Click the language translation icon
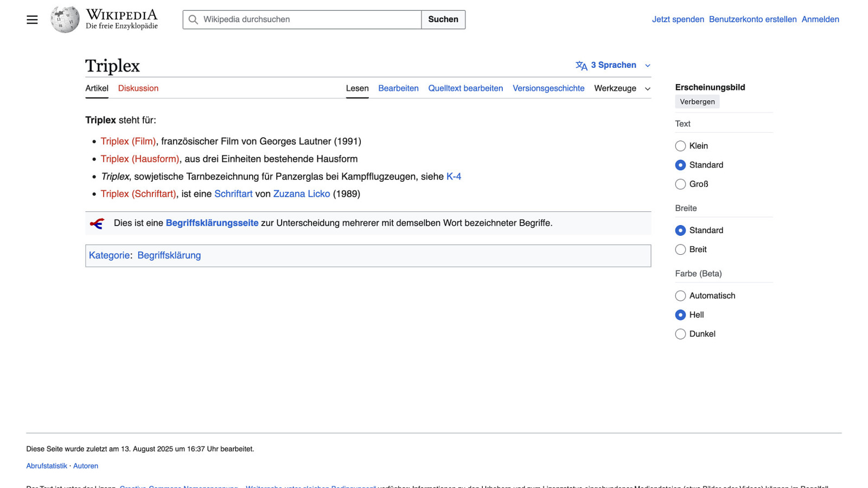Viewport: 868px width, 488px height. coord(581,66)
